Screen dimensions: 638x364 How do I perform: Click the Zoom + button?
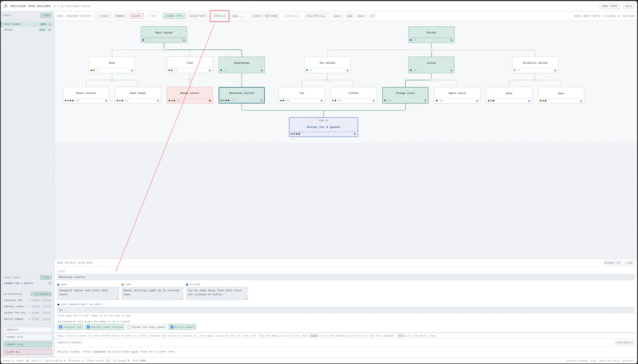coord(361,16)
